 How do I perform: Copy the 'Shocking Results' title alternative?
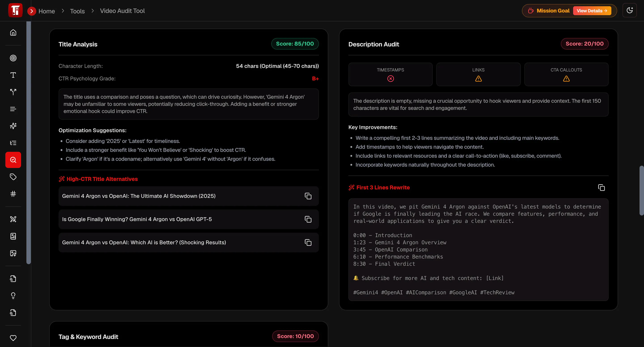pyautogui.click(x=308, y=242)
